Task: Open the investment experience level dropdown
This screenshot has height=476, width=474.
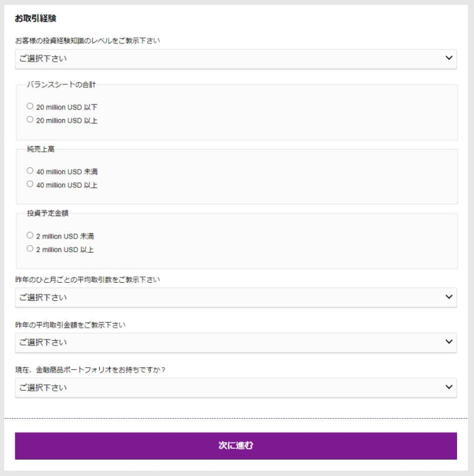Action: pos(235,59)
